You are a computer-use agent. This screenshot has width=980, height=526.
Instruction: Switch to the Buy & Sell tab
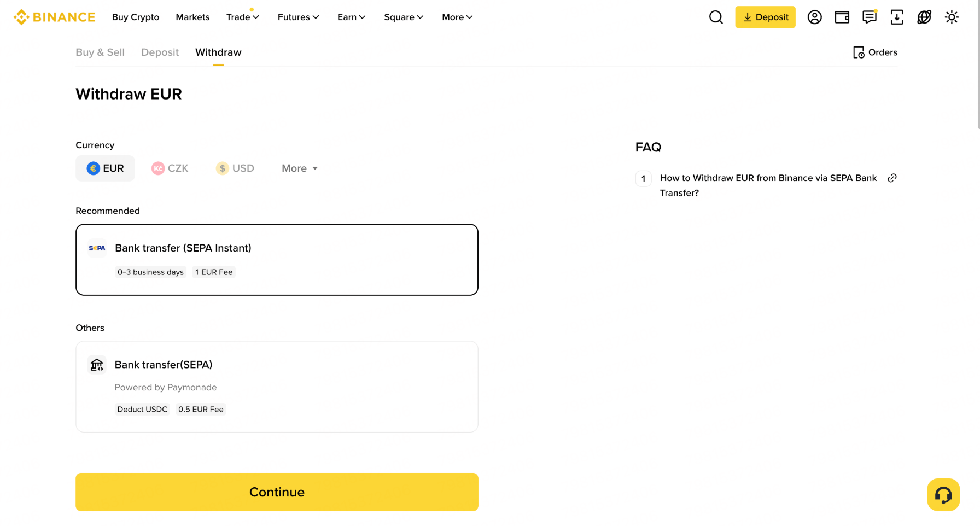click(100, 52)
